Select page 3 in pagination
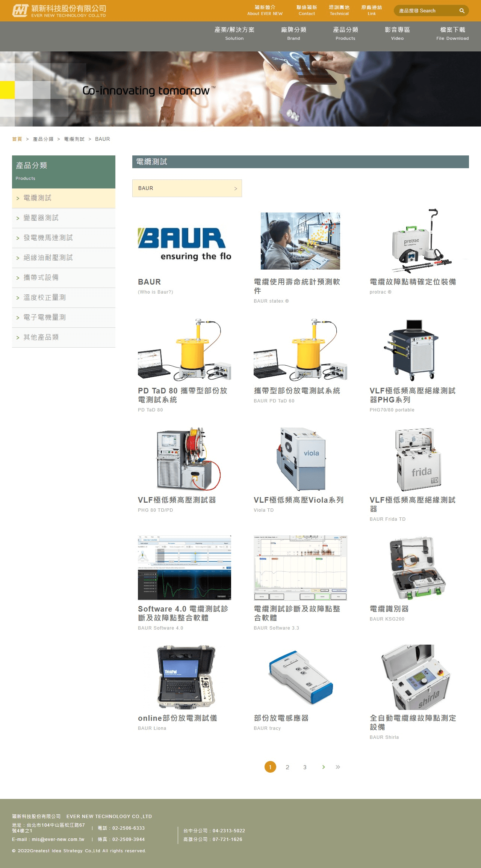This screenshot has width=481, height=868. 305,767
